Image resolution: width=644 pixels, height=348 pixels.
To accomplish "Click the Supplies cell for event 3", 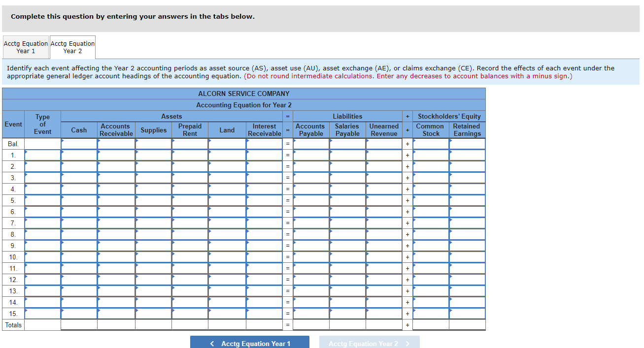I will click(x=154, y=178).
